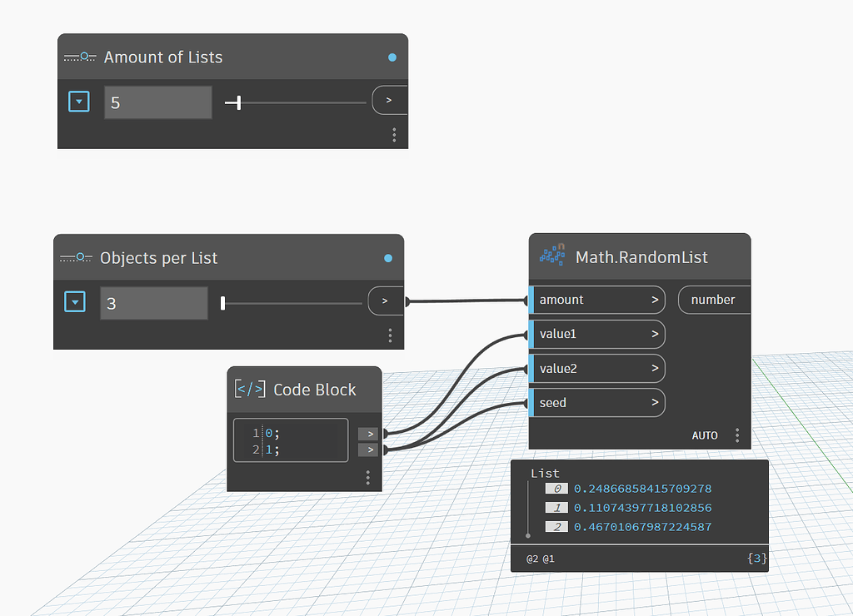Screen dimensions: 853x616
Task: Toggle the blue preview dot on Amount of Lists
Action: tap(392, 57)
